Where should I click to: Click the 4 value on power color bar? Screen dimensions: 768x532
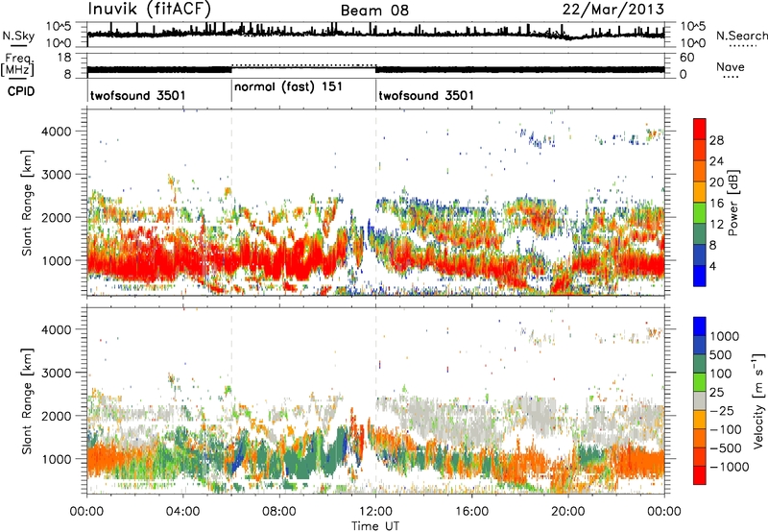[713, 267]
